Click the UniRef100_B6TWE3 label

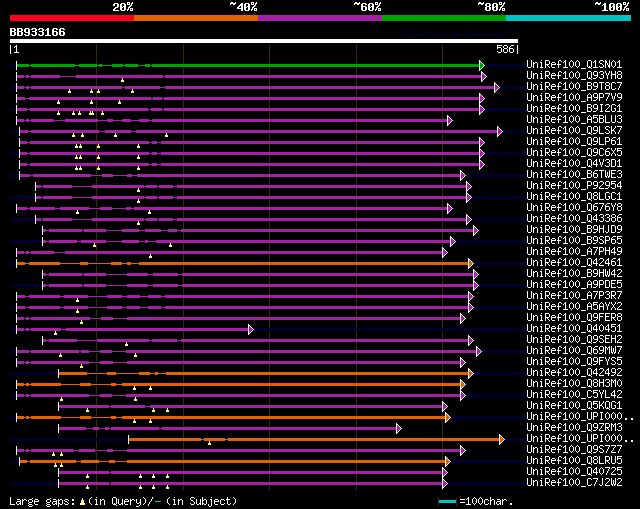point(574,175)
